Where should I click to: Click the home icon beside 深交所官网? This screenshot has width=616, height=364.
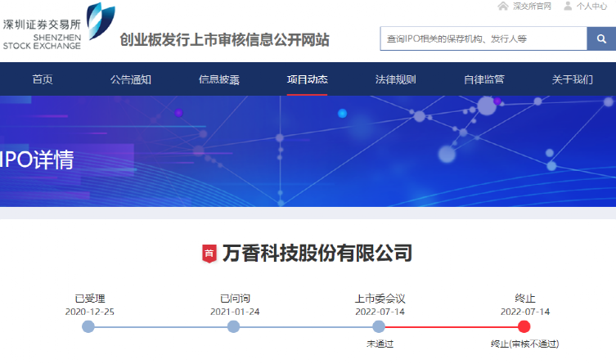click(503, 6)
